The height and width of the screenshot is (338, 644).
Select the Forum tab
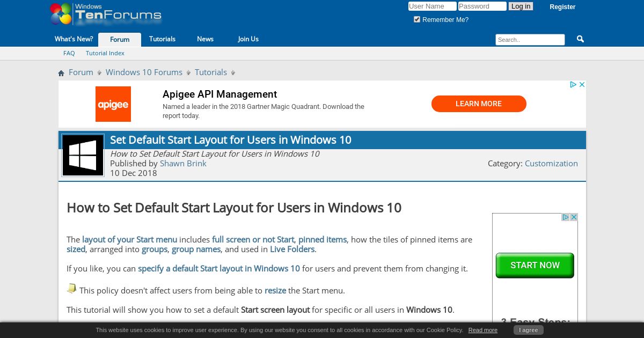point(120,40)
